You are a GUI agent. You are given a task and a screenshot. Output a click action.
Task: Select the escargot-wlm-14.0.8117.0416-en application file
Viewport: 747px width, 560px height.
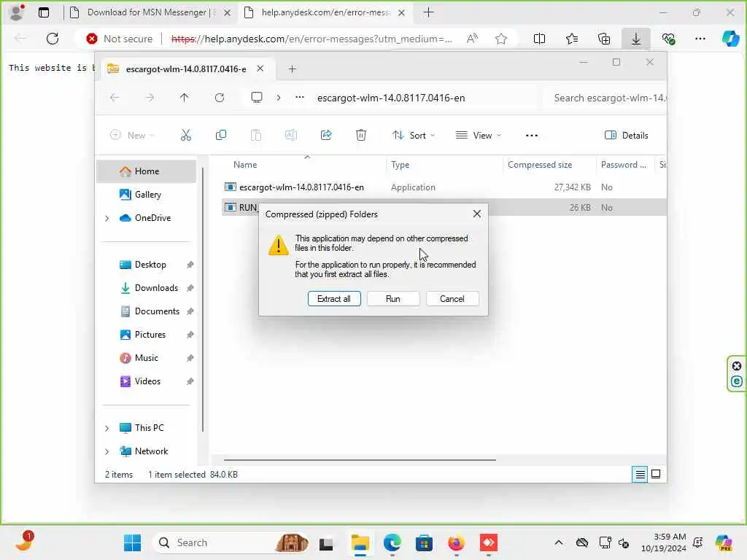(301, 187)
